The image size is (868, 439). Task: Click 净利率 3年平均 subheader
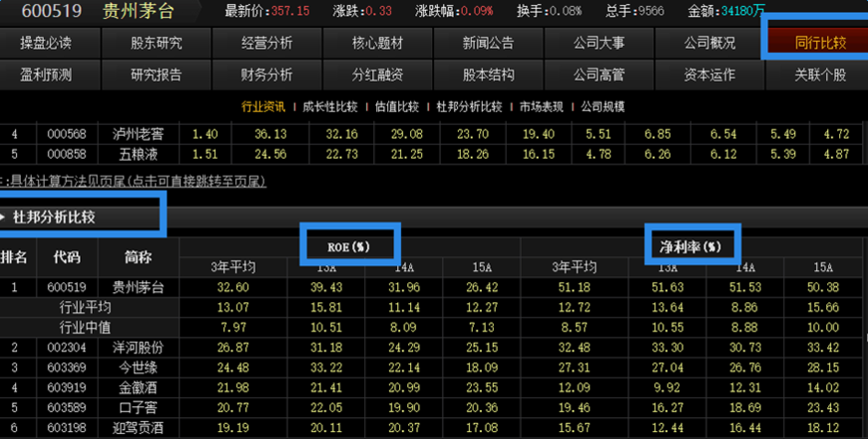pos(574,267)
